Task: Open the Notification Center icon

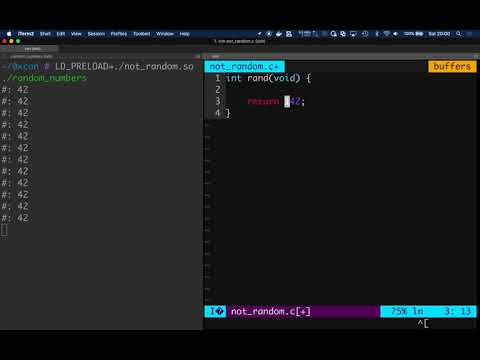Action: point(470,34)
